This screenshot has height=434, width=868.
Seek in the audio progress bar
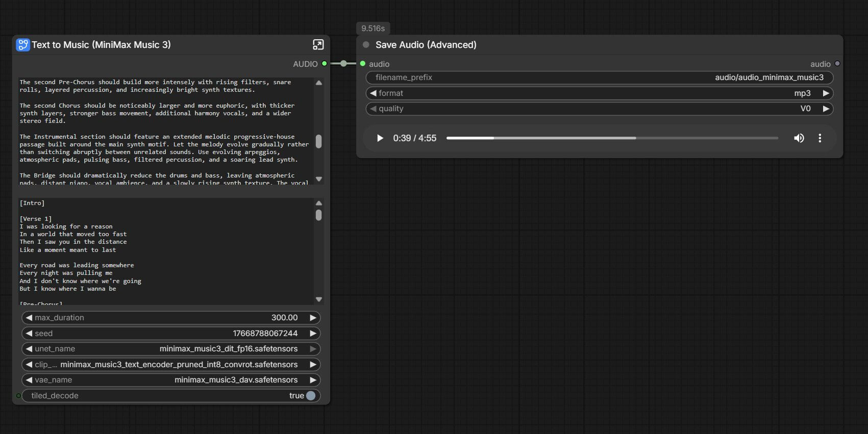(612, 138)
